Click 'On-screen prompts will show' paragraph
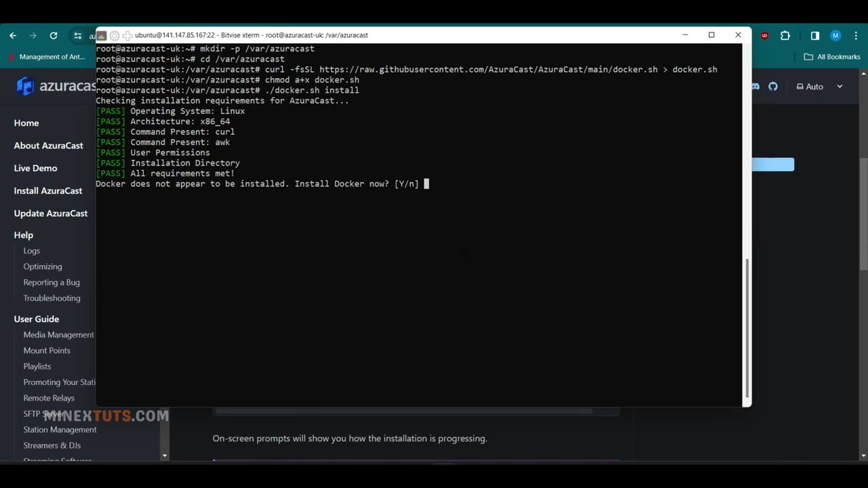Screen dimensions: 868x488 click(350, 439)
